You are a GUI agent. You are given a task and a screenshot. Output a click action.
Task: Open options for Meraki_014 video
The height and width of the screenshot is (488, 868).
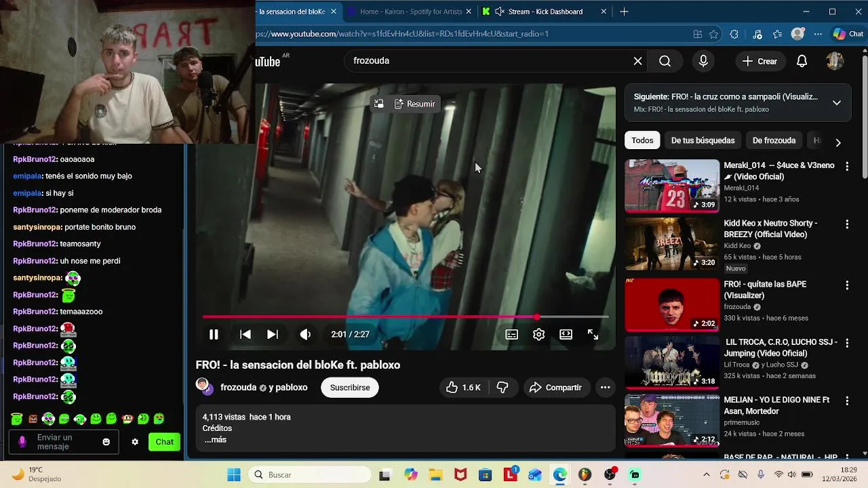point(846,166)
